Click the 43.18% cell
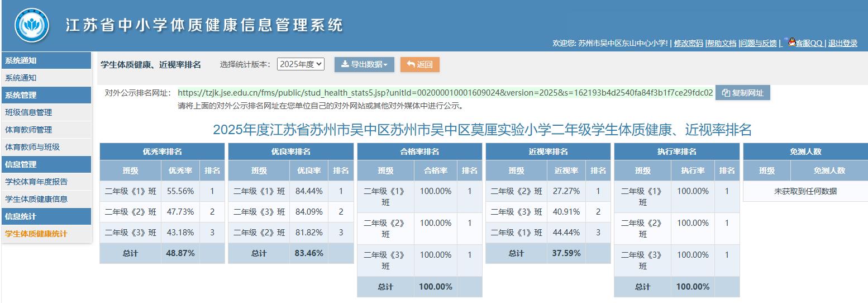Image resolution: width=868 pixels, height=303 pixels. (x=180, y=233)
